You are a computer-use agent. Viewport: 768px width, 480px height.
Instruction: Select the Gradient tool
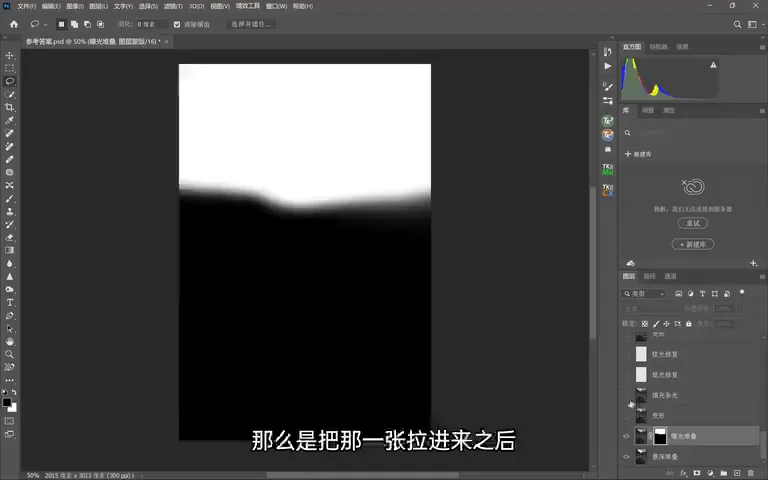tap(9, 250)
